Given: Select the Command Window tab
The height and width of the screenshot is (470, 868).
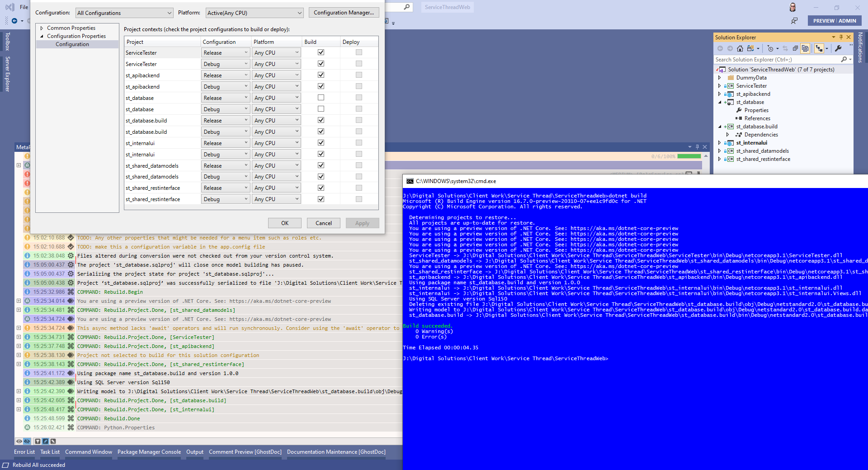Looking at the screenshot, I should 89,452.
